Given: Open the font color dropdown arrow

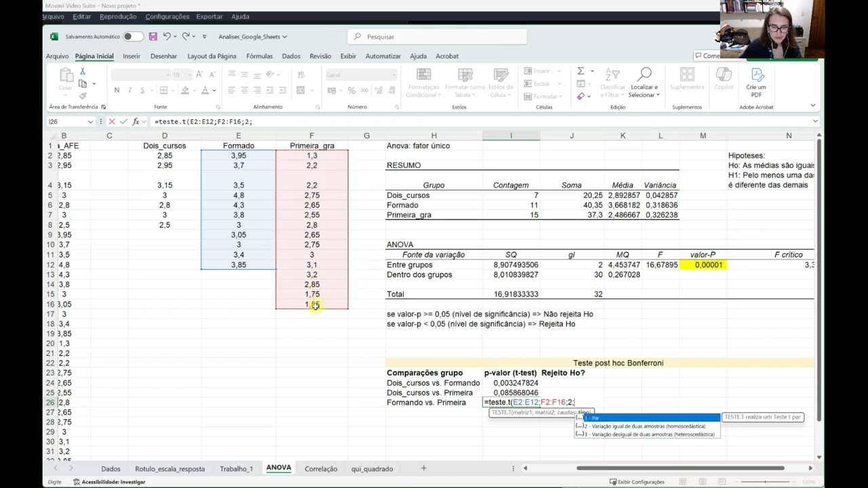Looking at the screenshot, I should (x=214, y=91).
